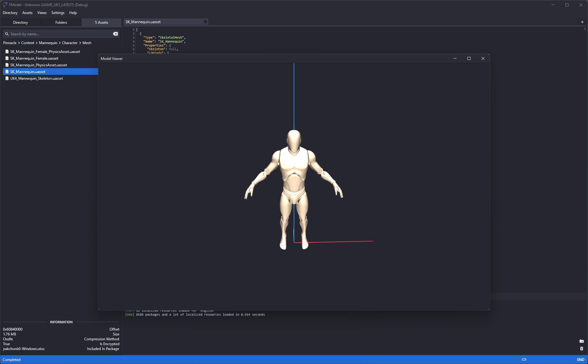The width and height of the screenshot is (588, 364).
Task: Open the Settings menu
Action: (x=58, y=13)
